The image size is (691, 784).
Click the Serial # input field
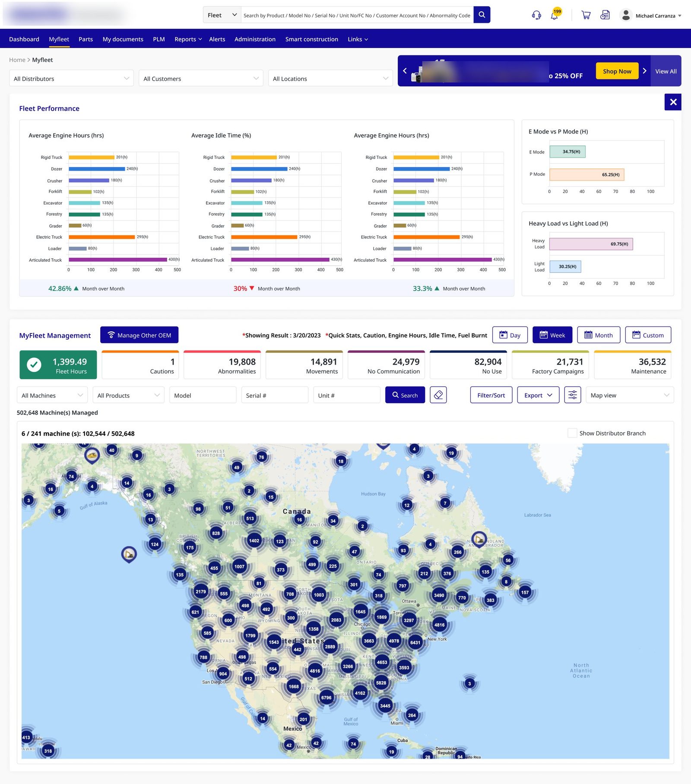pyautogui.click(x=275, y=395)
